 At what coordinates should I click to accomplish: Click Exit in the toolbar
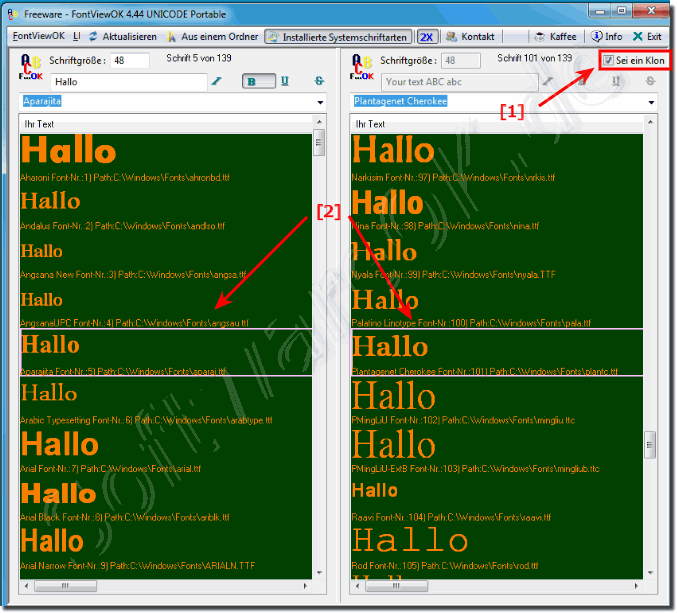[647, 37]
